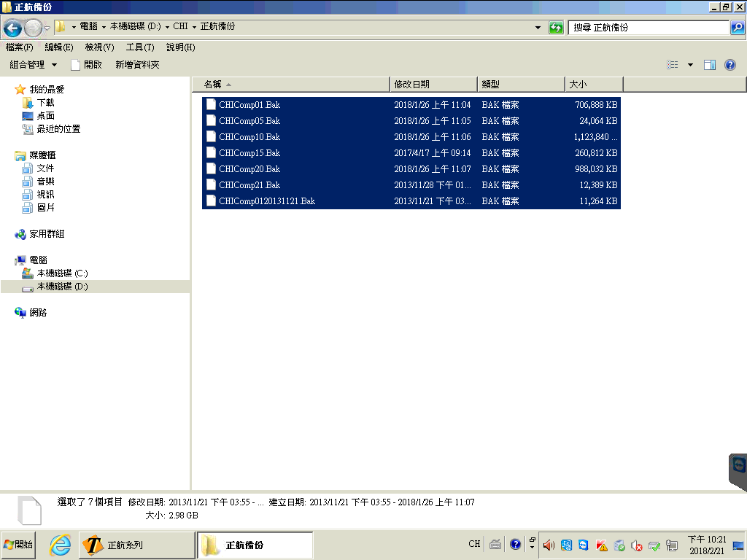
Task: Select file CHIComp21.Bak
Action: point(411,185)
